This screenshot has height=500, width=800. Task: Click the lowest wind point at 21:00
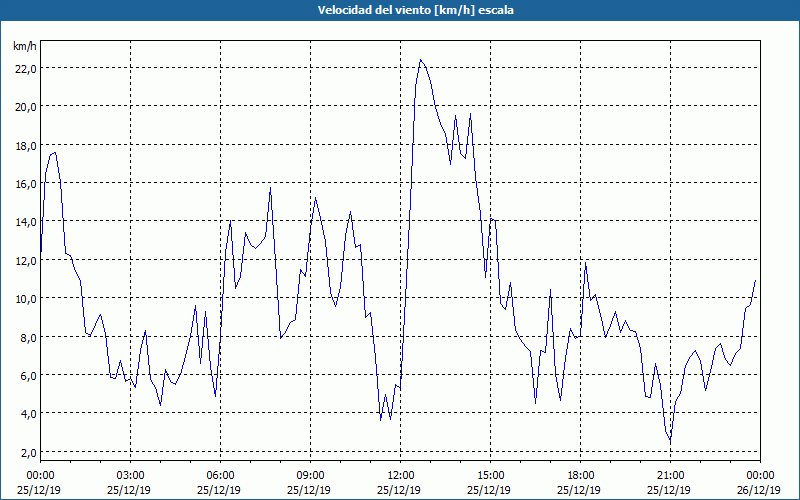[670, 442]
